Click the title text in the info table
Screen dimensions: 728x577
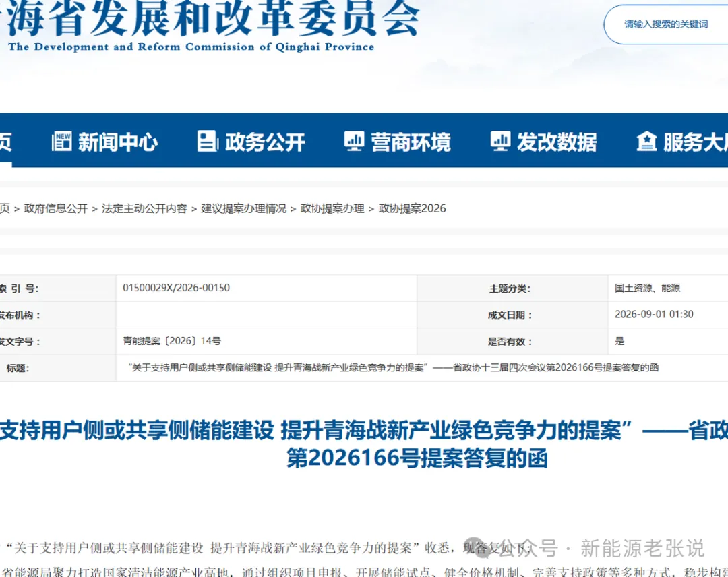pyautogui.click(x=393, y=367)
